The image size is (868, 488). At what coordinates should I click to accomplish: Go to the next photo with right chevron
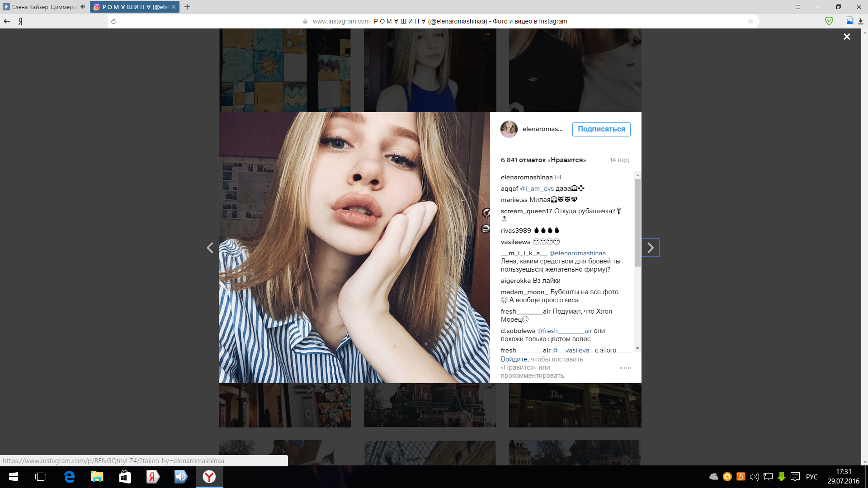[x=651, y=248]
